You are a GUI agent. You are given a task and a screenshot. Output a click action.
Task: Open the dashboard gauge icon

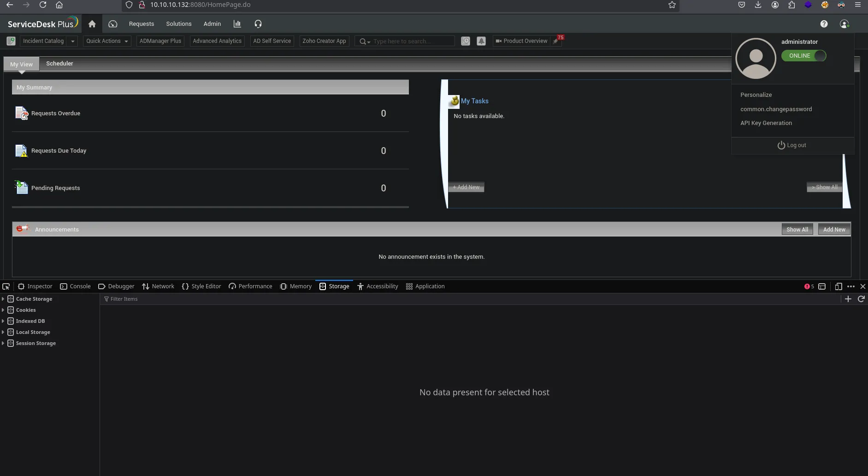(113, 24)
